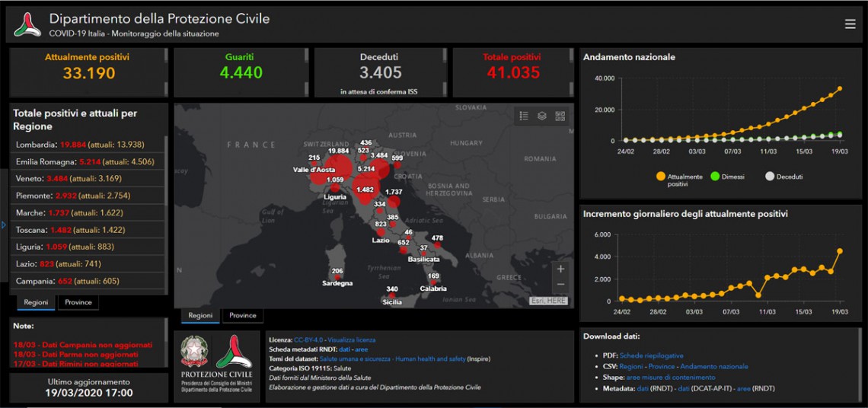The image size is (868, 408).
Task: Open aree link next to Scheda metadati RNDT
Action: click(362, 349)
